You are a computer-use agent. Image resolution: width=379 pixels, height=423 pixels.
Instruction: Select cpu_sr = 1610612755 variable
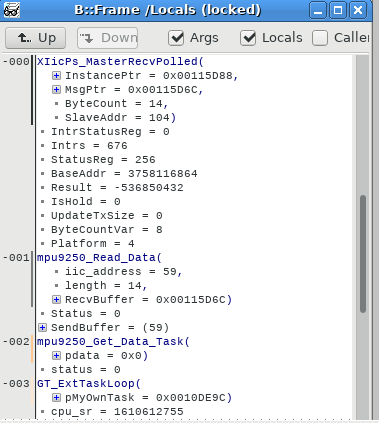[x=117, y=412]
